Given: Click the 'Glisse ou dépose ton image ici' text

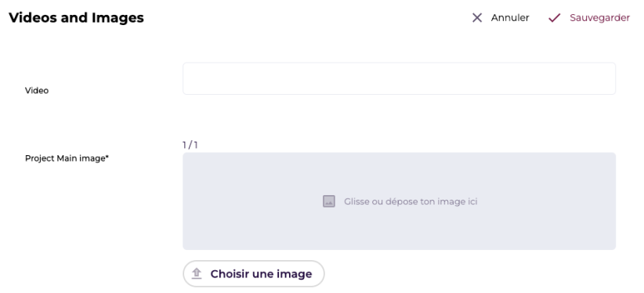Looking at the screenshot, I should [411, 201].
